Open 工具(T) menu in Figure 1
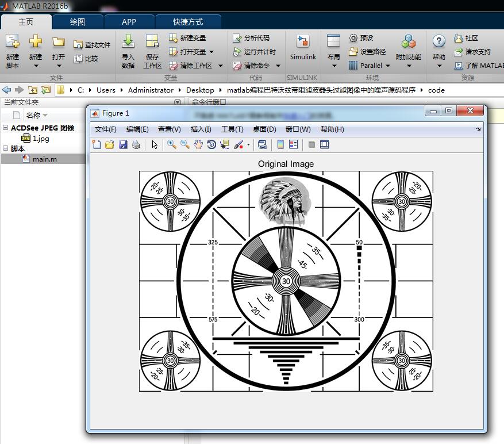The width and height of the screenshot is (504, 444). (x=232, y=129)
